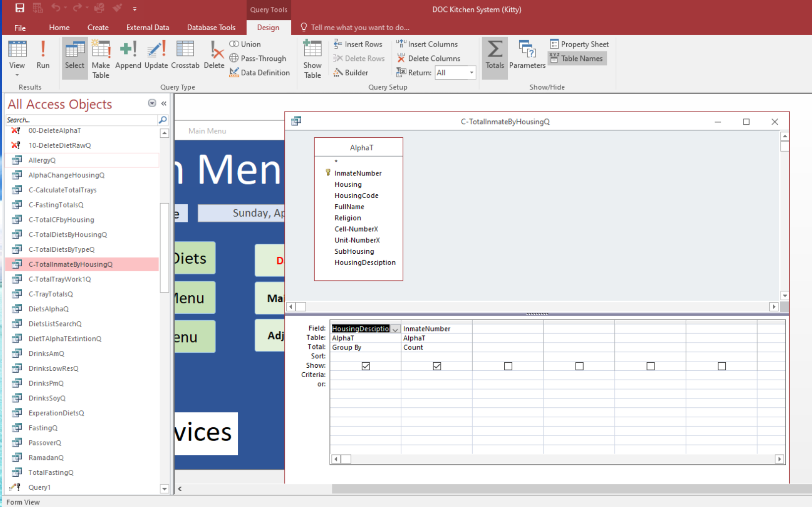Uncheck Show for the InmateNumber field

tap(436, 366)
